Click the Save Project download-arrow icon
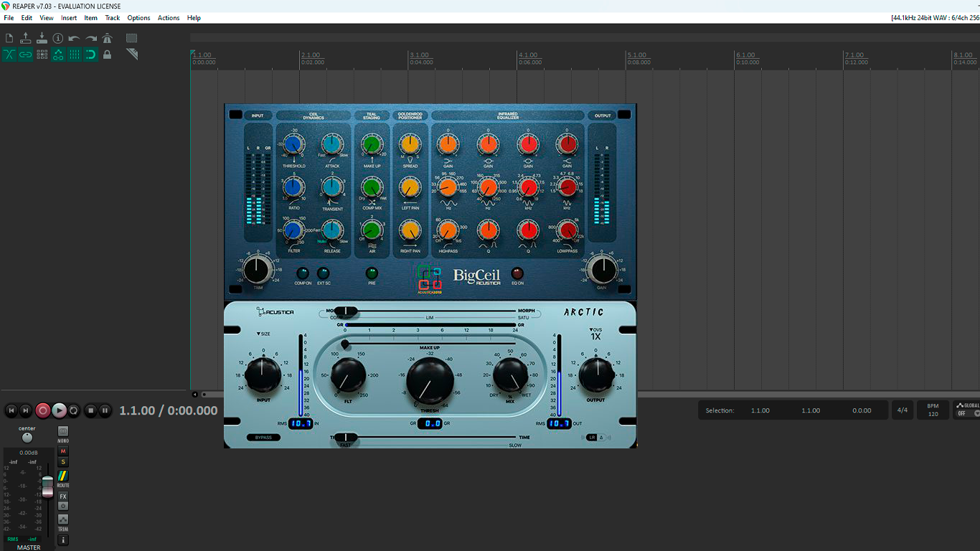The width and height of the screenshot is (980, 551). pos(42,38)
